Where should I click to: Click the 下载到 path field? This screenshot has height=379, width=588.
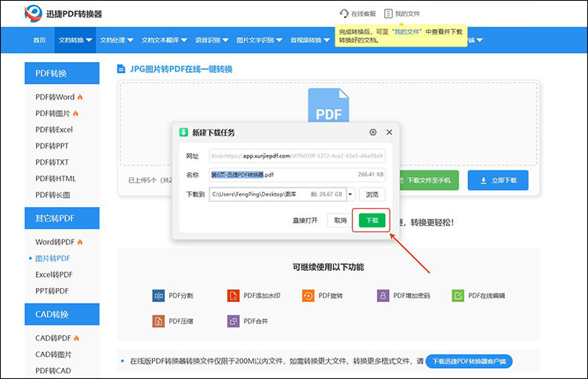point(278,195)
